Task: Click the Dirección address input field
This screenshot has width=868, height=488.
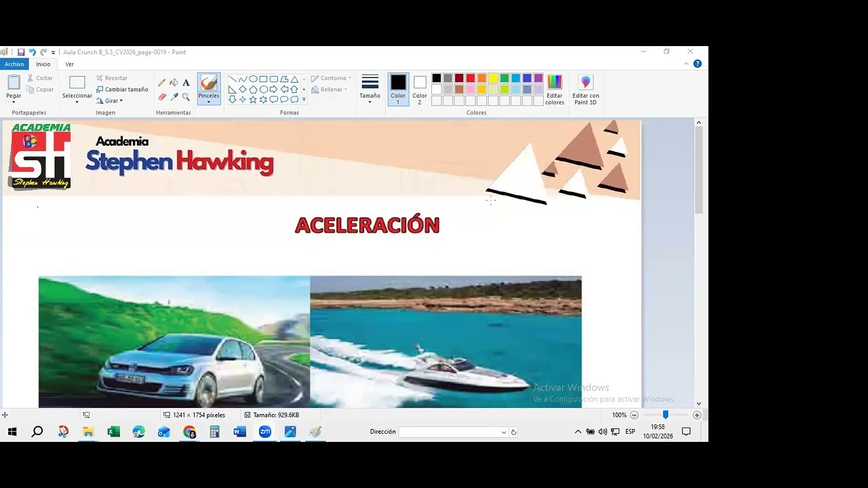Action: click(x=450, y=432)
